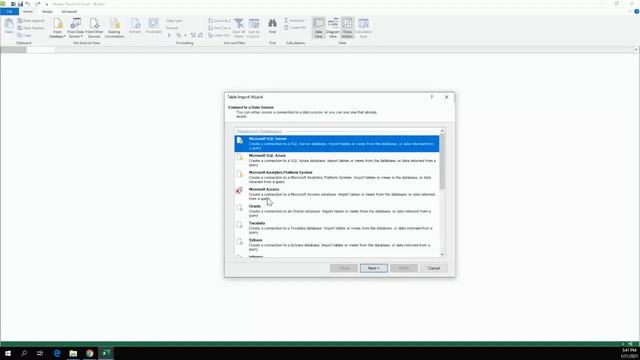The width and height of the screenshot is (640, 360).
Task: Click Paste Replace in Clipboard group
Action: tap(31, 28)
